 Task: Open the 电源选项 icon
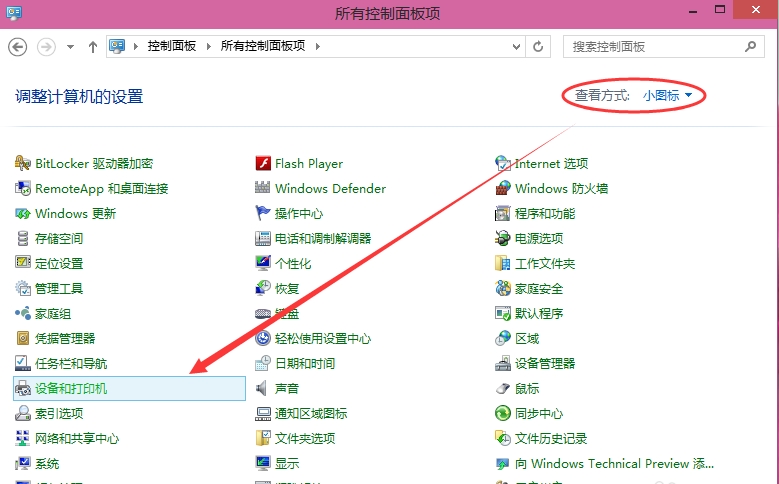pyautogui.click(x=503, y=239)
